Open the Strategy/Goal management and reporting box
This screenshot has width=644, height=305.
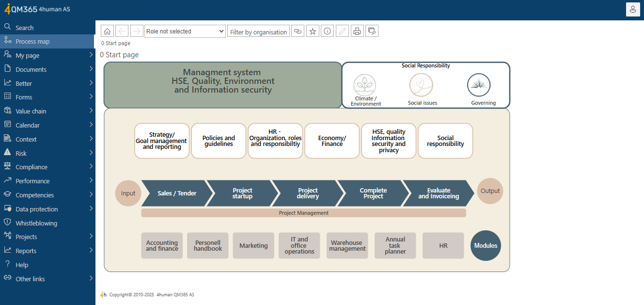point(162,141)
